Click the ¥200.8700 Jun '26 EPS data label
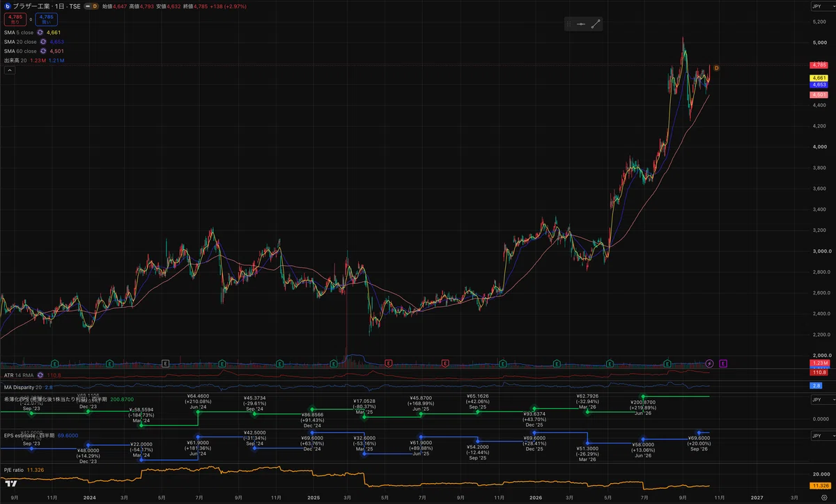The height and width of the screenshot is (504, 836). [x=644, y=407]
